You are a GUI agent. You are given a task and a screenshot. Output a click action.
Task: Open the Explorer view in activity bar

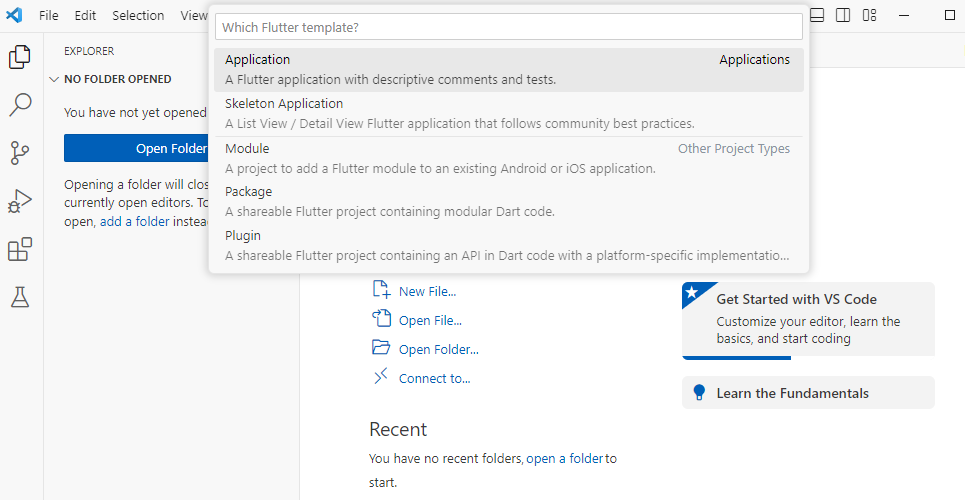click(x=20, y=57)
